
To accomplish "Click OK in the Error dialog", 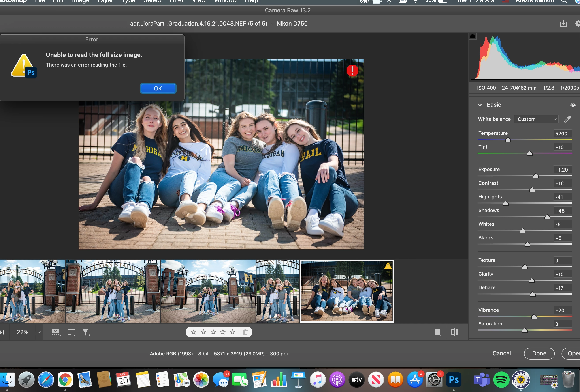I will [x=158, y=88].
